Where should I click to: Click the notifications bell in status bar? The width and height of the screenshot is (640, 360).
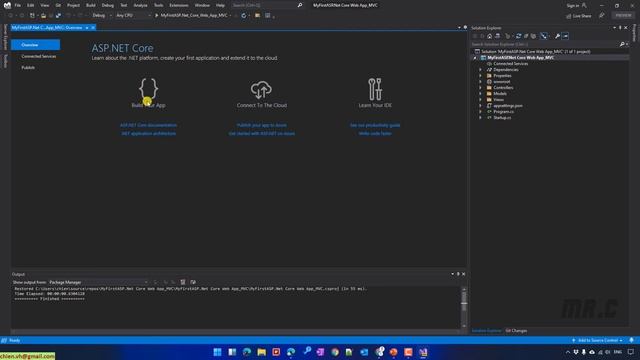[631, 340]
